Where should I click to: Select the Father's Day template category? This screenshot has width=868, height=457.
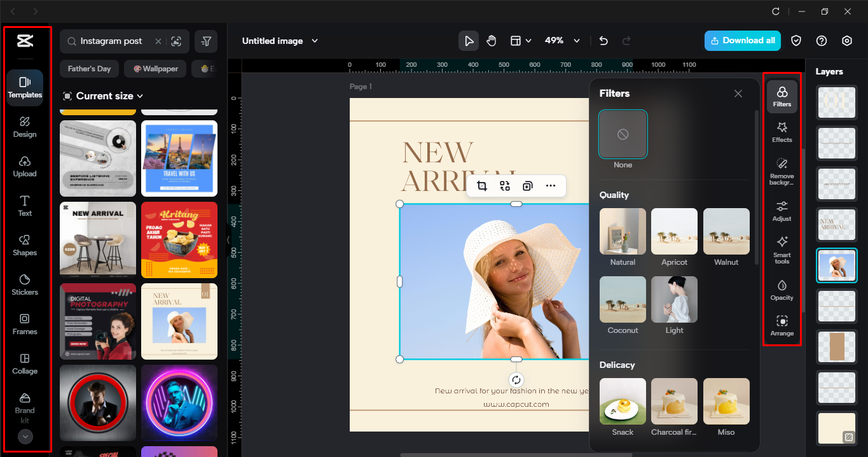click(88, 68)
